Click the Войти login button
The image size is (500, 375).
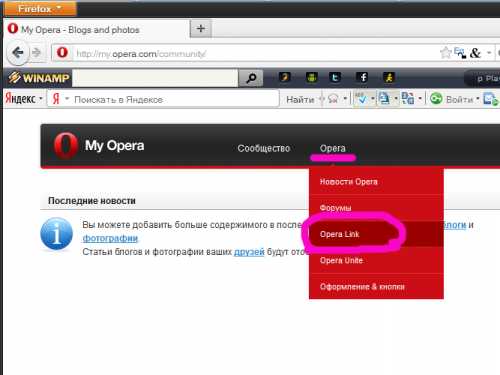pos(459,99)
